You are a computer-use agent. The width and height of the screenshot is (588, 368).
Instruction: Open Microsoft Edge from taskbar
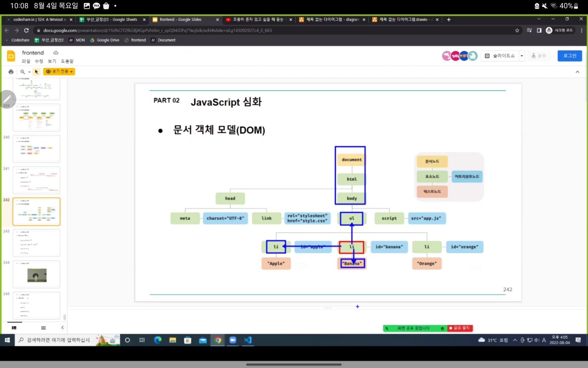(158, 340)
